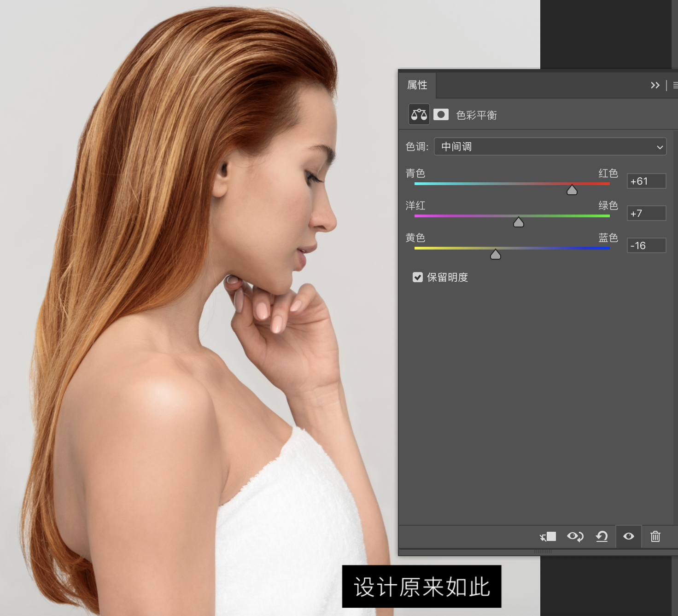Click the 保留明度 label text
Viewport: 678px width, 616px height.
click(x=447, y=277)
